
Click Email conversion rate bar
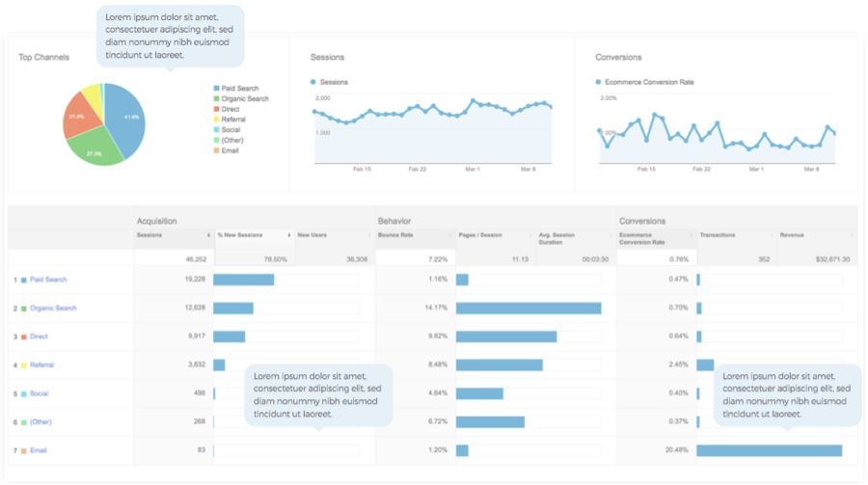770,450
